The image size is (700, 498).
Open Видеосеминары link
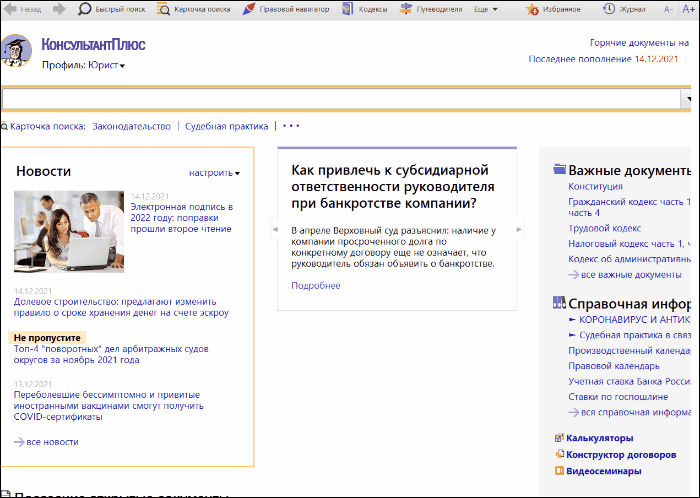(604, 471)
